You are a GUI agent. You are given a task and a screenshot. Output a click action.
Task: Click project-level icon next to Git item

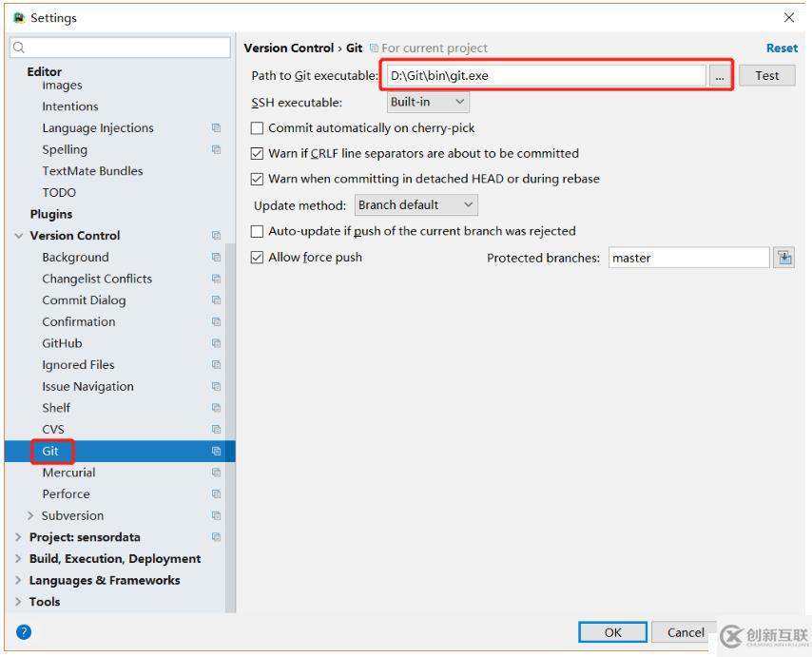[x=216, y=452]
